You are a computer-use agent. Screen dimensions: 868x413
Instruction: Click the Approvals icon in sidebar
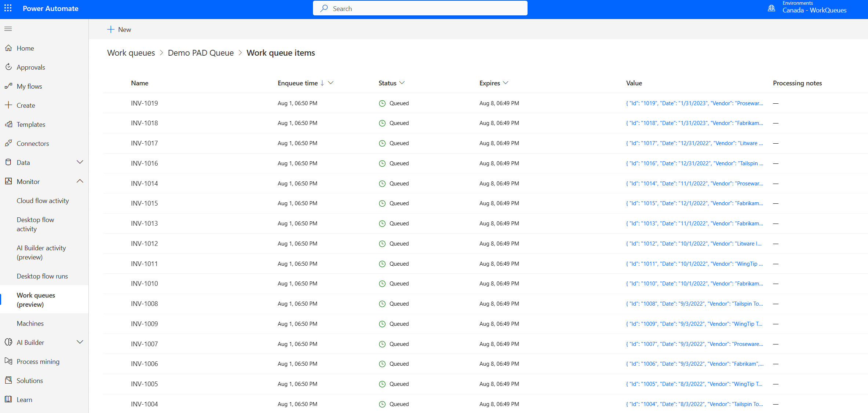click(8, 67)
